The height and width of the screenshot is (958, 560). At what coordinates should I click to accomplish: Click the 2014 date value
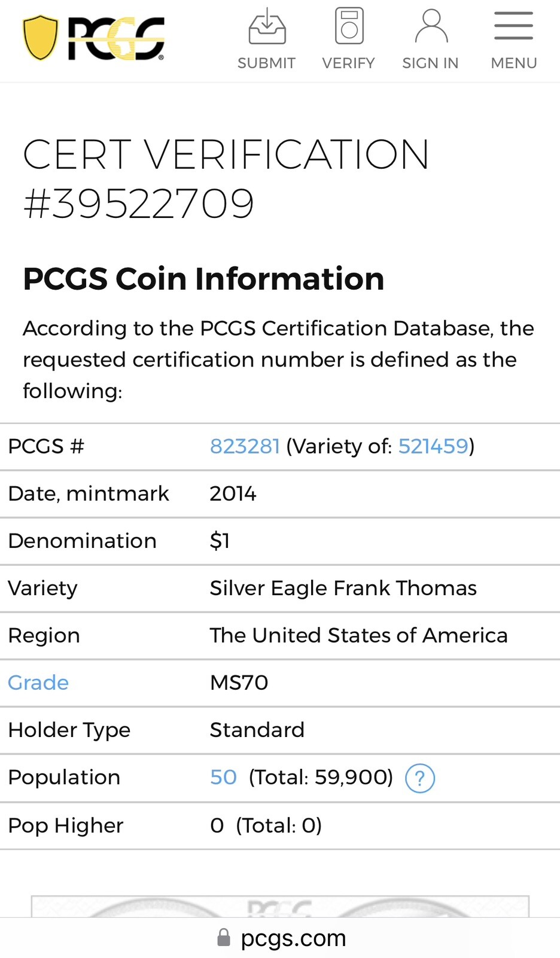click(x=233, y=493)
